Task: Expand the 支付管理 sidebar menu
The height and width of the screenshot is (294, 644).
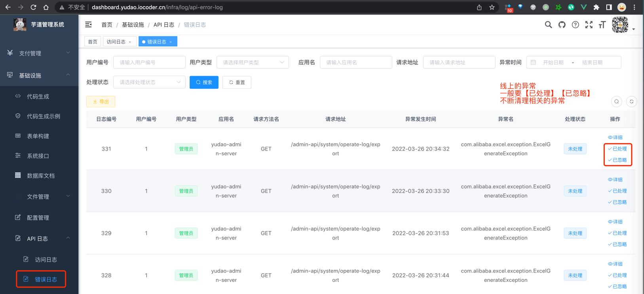Action: click(x=39, y=53)
